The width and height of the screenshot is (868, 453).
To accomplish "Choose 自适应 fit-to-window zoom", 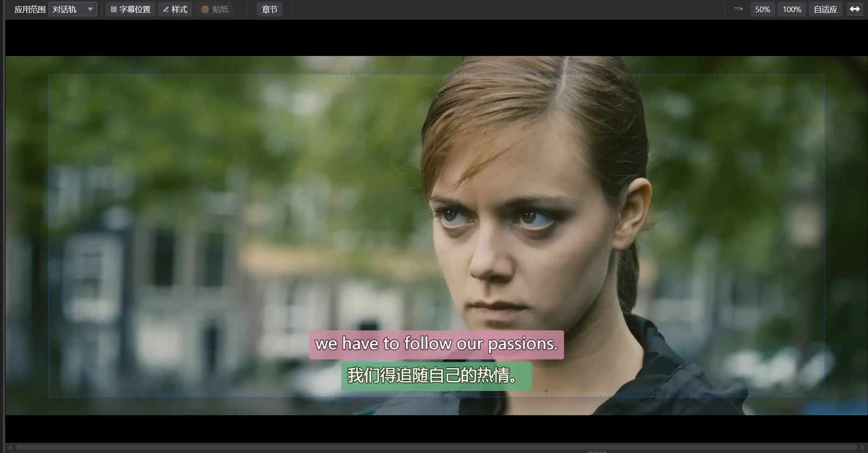I will click(x=825, y=9).
